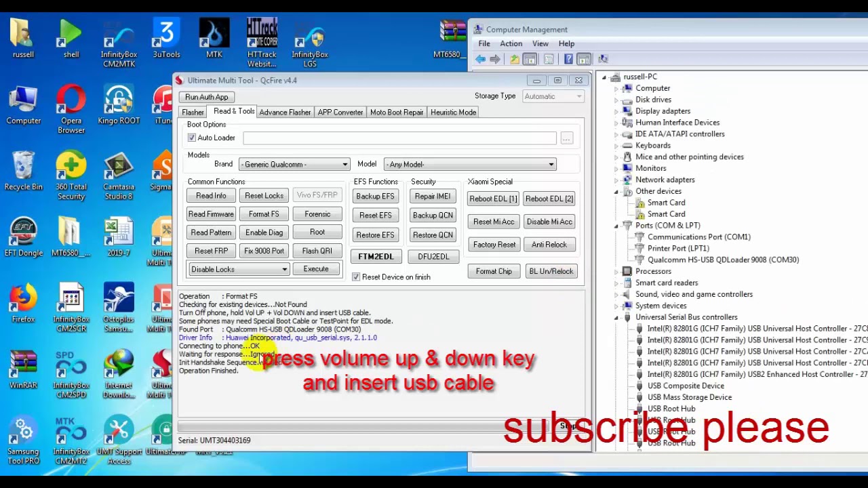Image resolution: width=868 pixels, height=488 pixels.
Task: Switch to the Advance Flasher tab
Action: coord(285,112)
